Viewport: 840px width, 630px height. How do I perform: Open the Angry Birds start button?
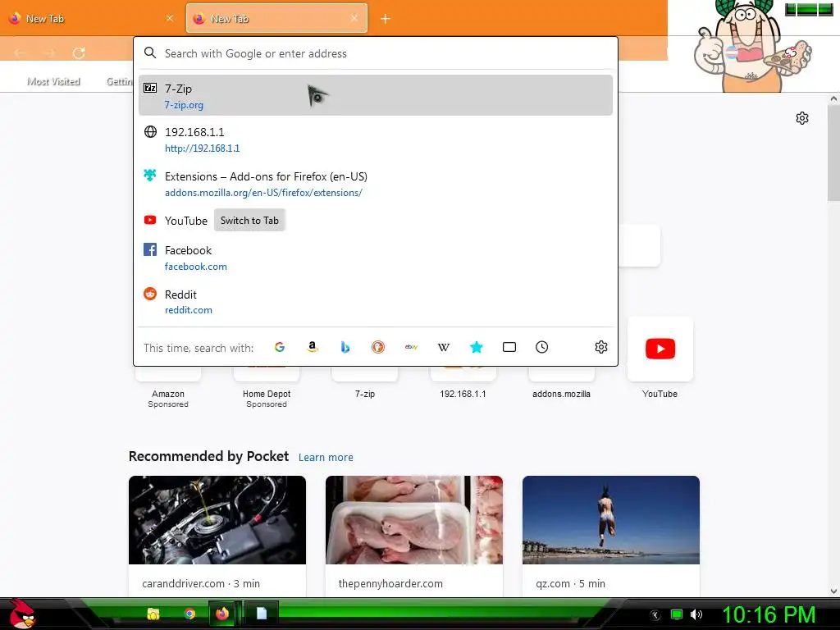21,614
